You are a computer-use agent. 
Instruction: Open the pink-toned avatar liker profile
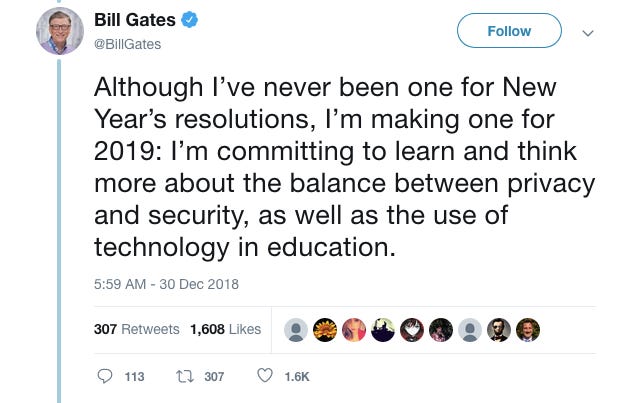point(353,329)
